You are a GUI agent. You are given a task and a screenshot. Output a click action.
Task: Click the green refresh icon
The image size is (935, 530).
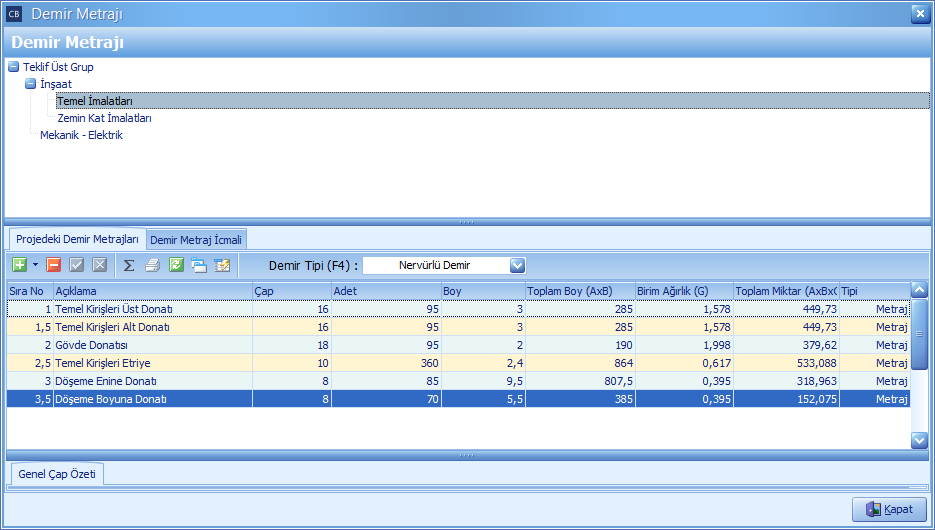tap(176, 265)
